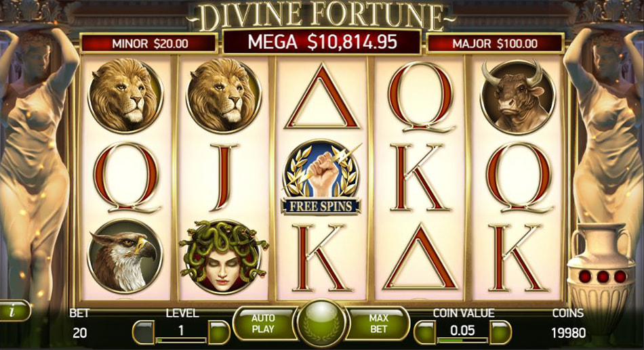Decrease the bet level with left arrow
The width and height of the screenshot is (644, 350).
[143, 332]
